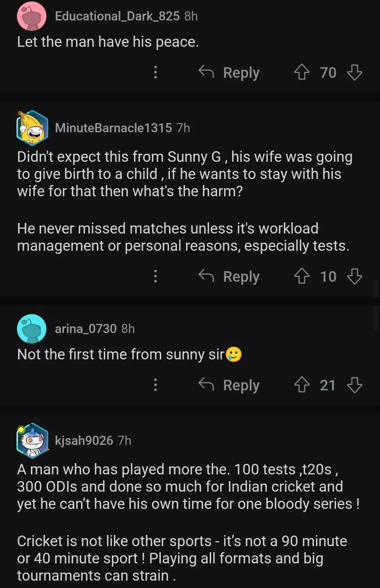Downvote the Educational_Dark_825 comment
The width and height of the screenshot is (380, 588).
(x=355, y=72)
